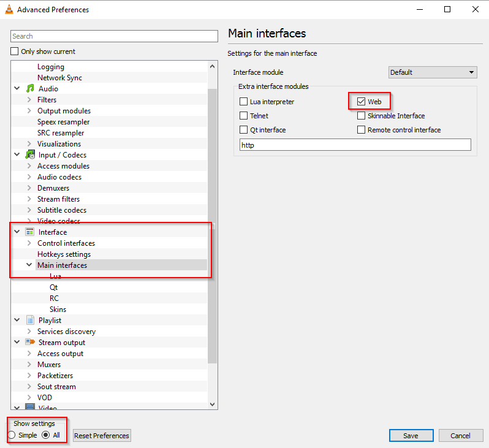Collapse the Interface tree section

pyautogui.click(x=17, y=232)
